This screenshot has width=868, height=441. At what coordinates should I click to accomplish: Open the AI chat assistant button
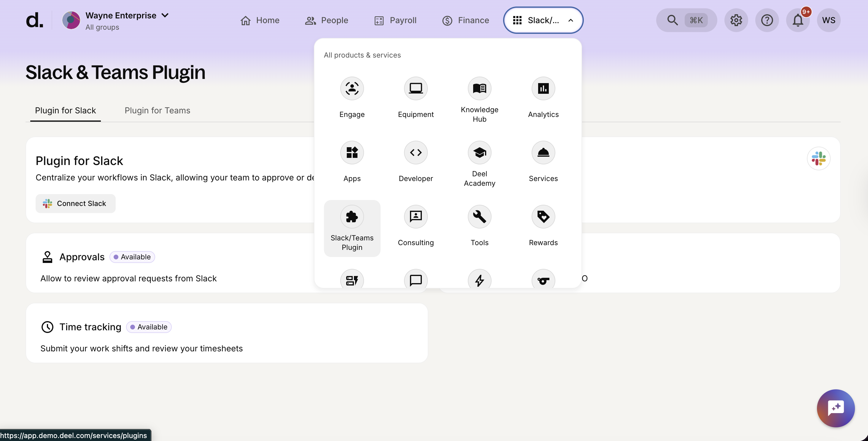(x=835, y=408)
